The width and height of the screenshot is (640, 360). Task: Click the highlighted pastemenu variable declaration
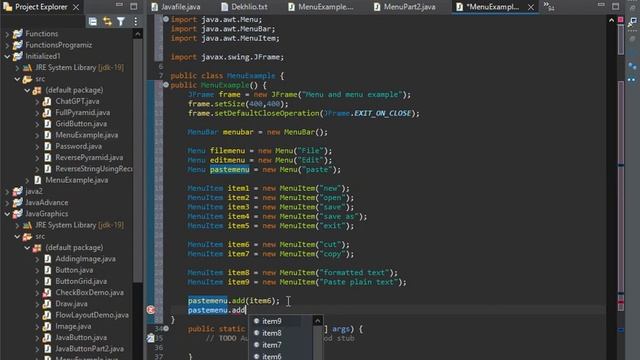pyautogui.click(x=229, y=169)
